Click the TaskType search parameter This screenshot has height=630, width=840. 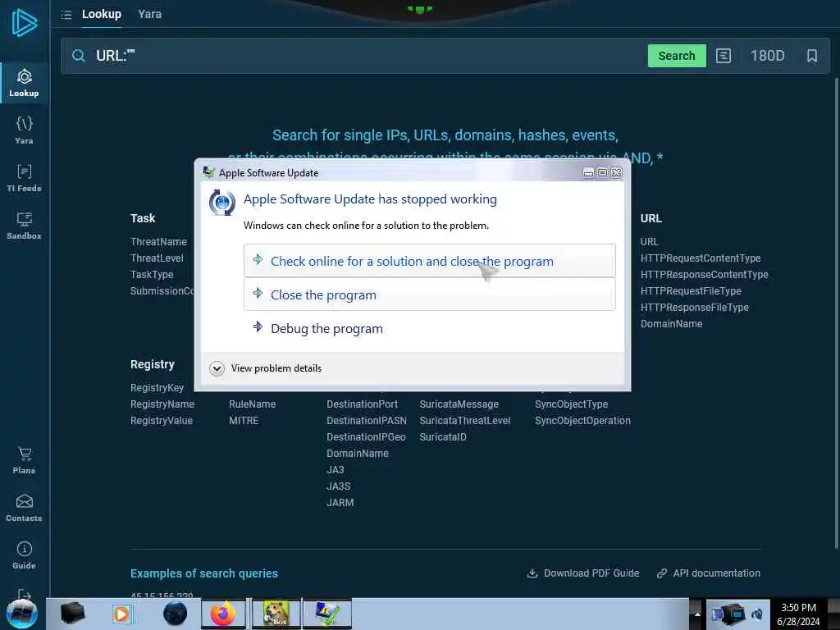152,274
